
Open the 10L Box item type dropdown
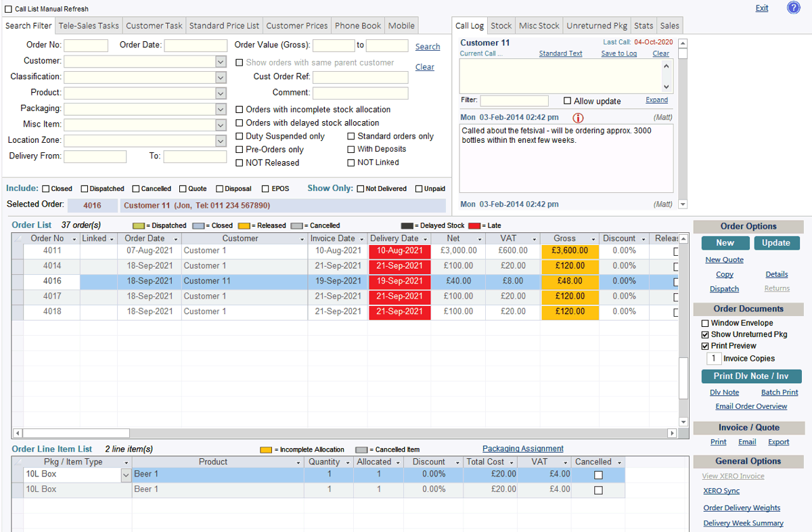[x=126, y=474]
